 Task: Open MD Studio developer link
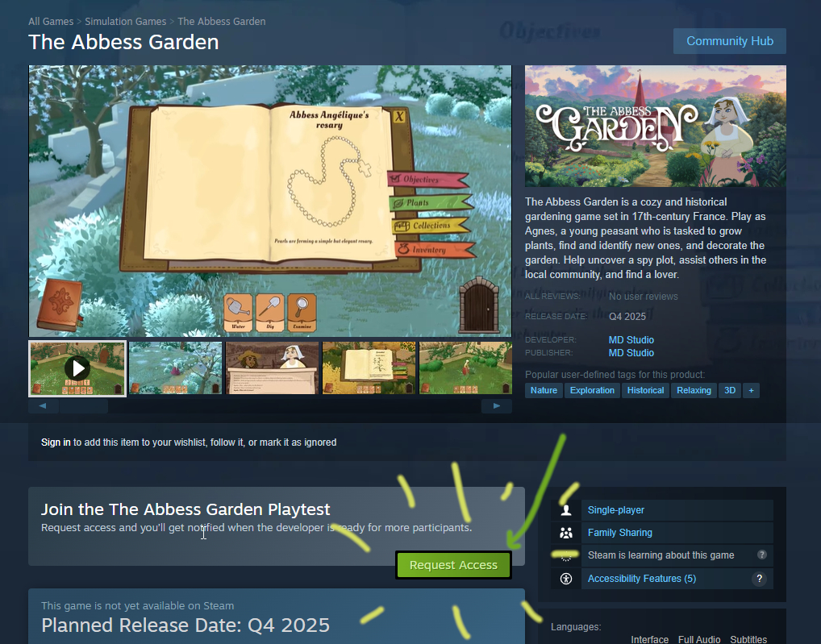tap(631, 339)
